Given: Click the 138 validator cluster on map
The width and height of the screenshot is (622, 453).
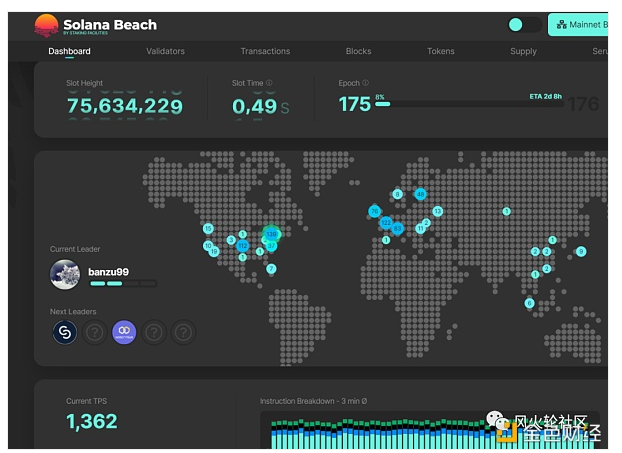Looking at the screenshot, I should pos(270,234).
